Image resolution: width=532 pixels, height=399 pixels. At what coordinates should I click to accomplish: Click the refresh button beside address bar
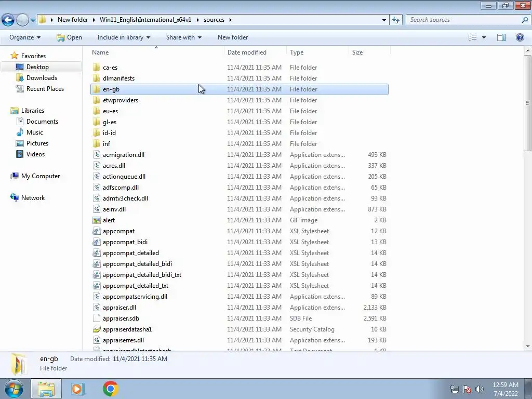pos(395,20)
